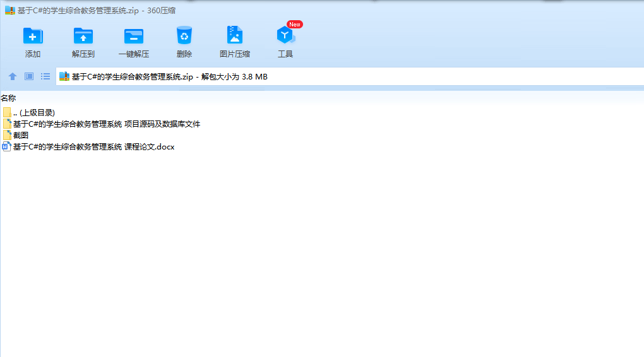Click the Add (添加) toolbar icon
The height and width of the screenshot is (357, 644).
click(32, 36)
